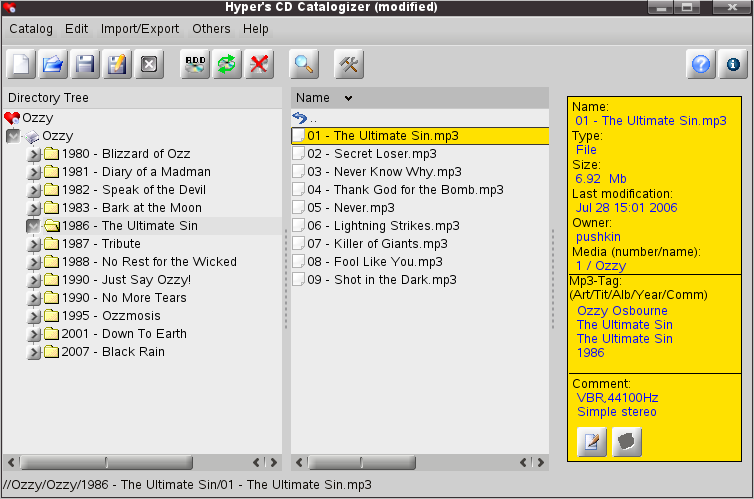Click the Ozzy Osbourne artist tag value
This screenshot has height=499, width=754.
622,311
